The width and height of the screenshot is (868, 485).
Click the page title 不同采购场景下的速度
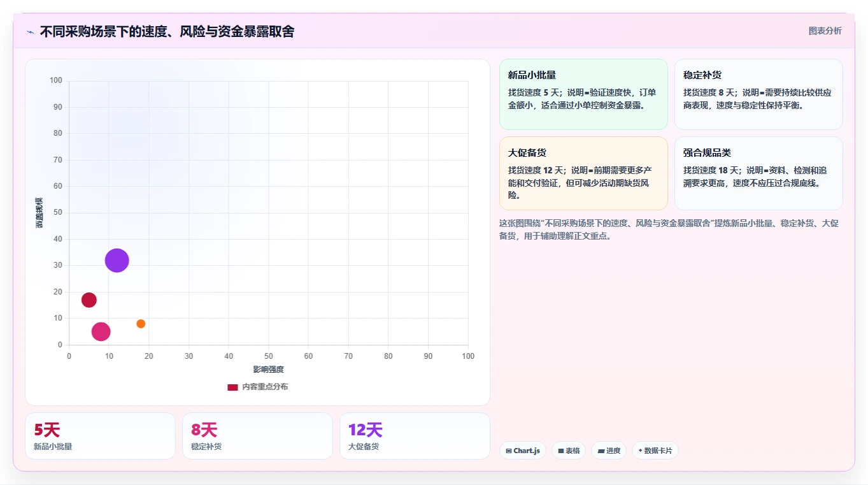(167, 32)
